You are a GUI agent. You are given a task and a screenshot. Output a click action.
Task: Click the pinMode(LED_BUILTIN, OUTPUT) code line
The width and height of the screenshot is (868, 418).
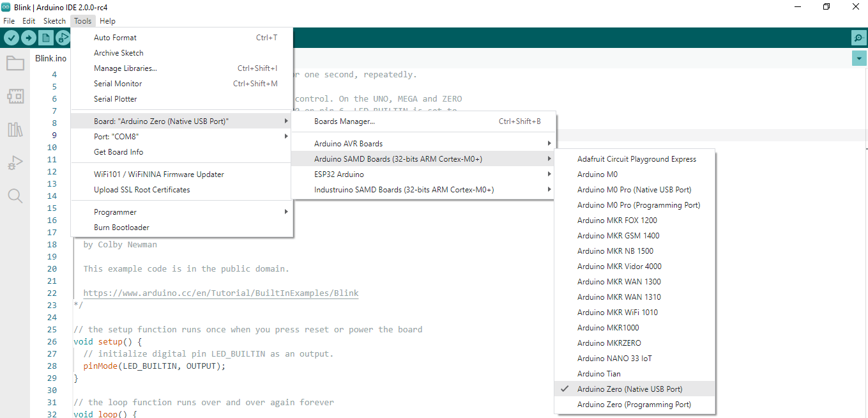[155, 366]
